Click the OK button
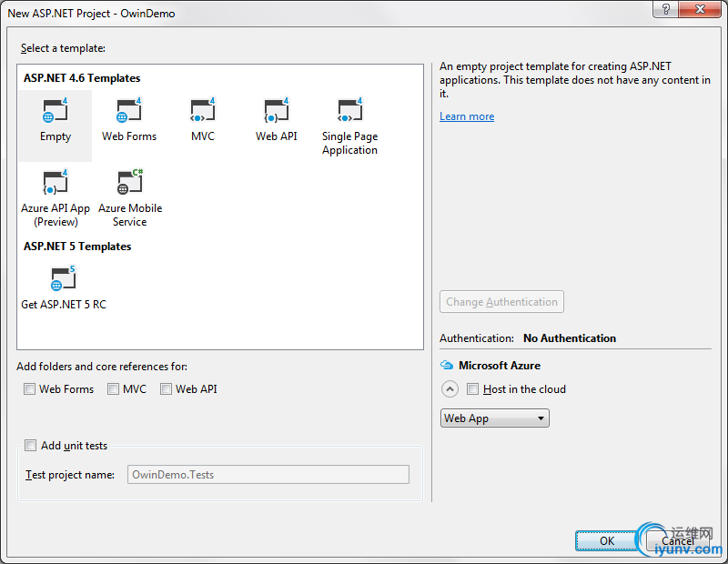Image resolution: width=728 pixels, height=564 pixels. (x=606, y=540)
